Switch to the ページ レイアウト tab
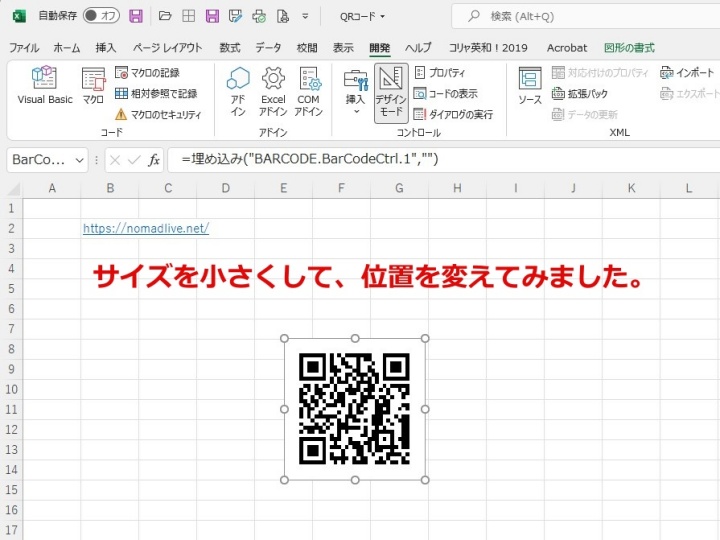Screen dimensions: 720x540 (x=168, y=48)
